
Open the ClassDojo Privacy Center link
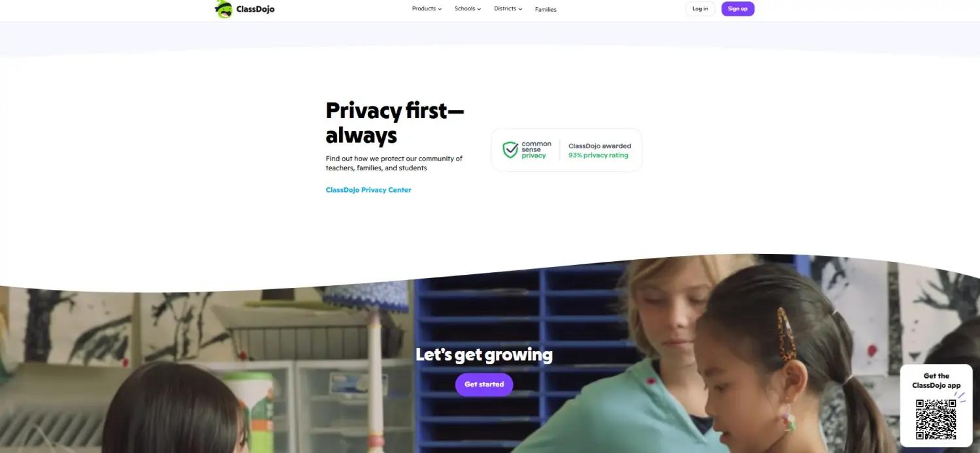[x=368, y=190]
